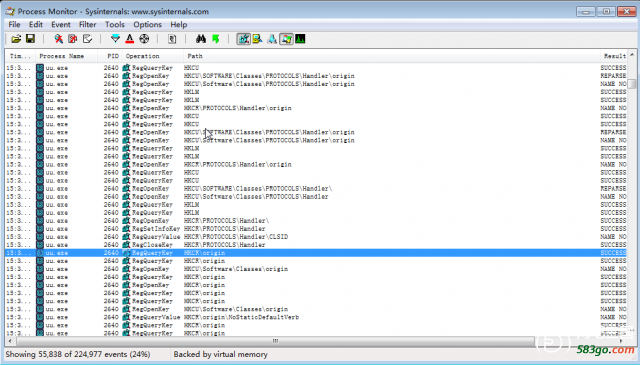This screenshot has width=640, height=365.
Task: Click the binoculars Find icon
Action: (201, 39)
